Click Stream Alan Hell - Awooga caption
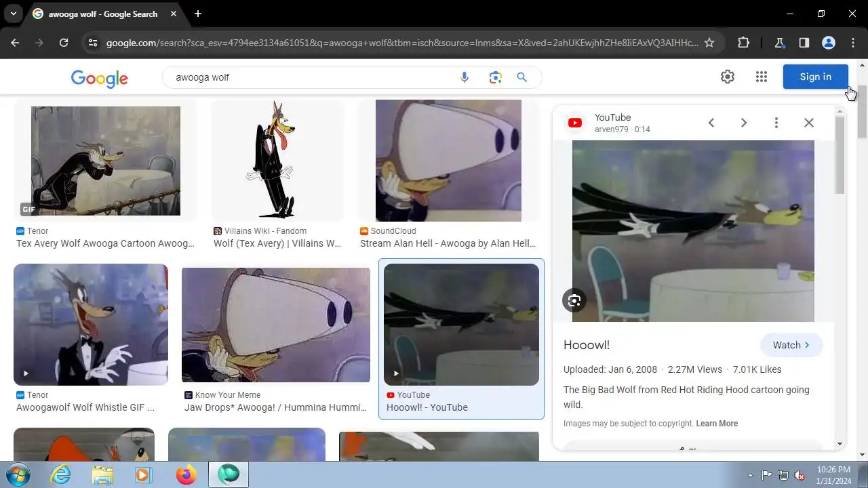This screenshot has height=488, width=868. coord(448,243)
